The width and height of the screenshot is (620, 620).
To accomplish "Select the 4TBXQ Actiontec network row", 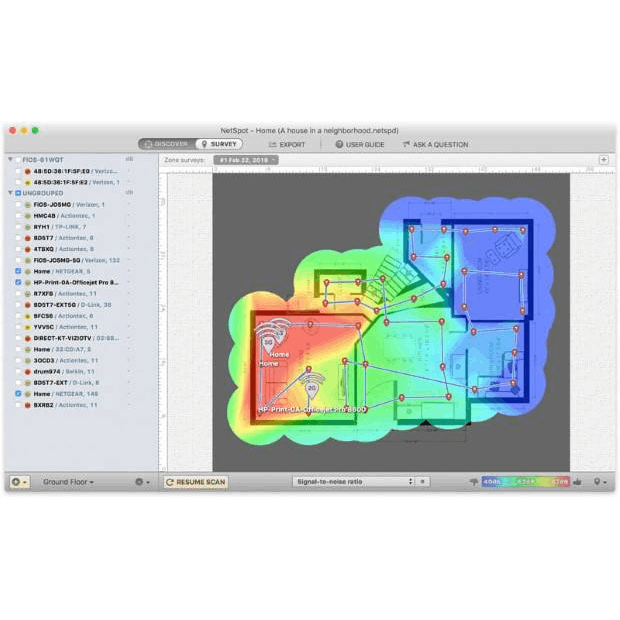I will click(x=79, y=250).
